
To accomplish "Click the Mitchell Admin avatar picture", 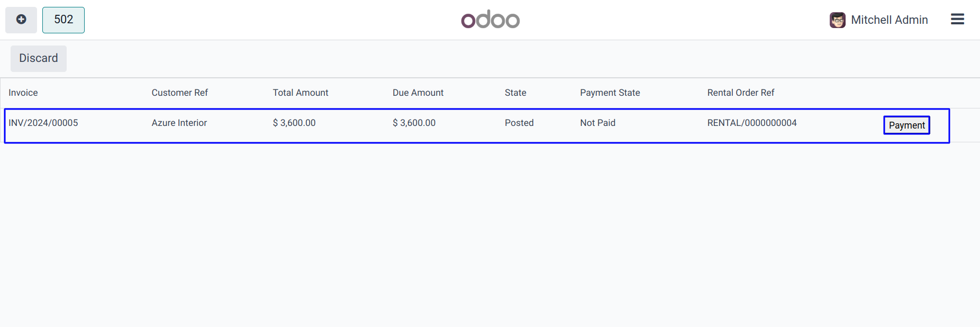I will point(837,20).
